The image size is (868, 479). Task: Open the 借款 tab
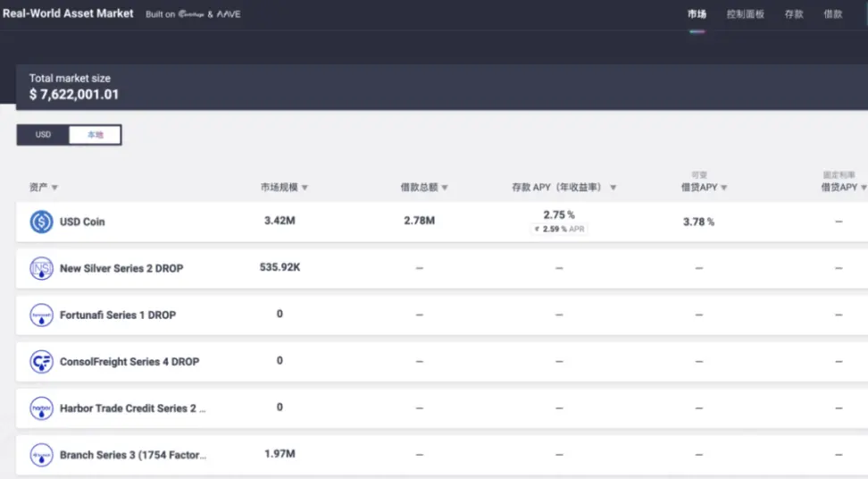click(832, 13)
